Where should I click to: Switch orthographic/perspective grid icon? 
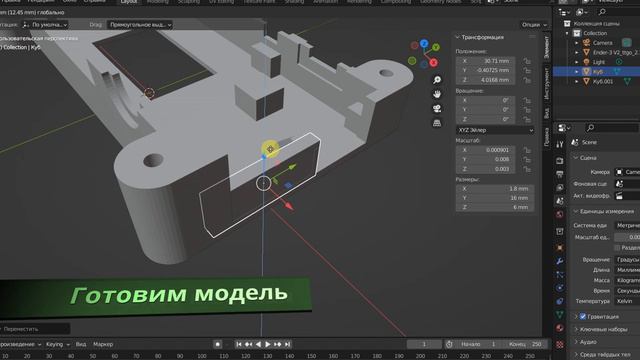tap(437, 123)
